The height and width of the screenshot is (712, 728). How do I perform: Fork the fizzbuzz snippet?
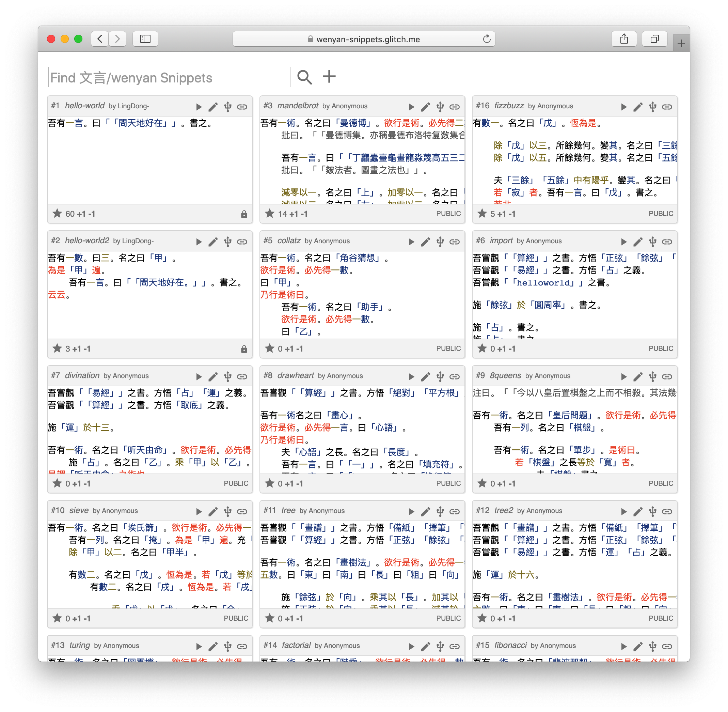tap(652, 107)
